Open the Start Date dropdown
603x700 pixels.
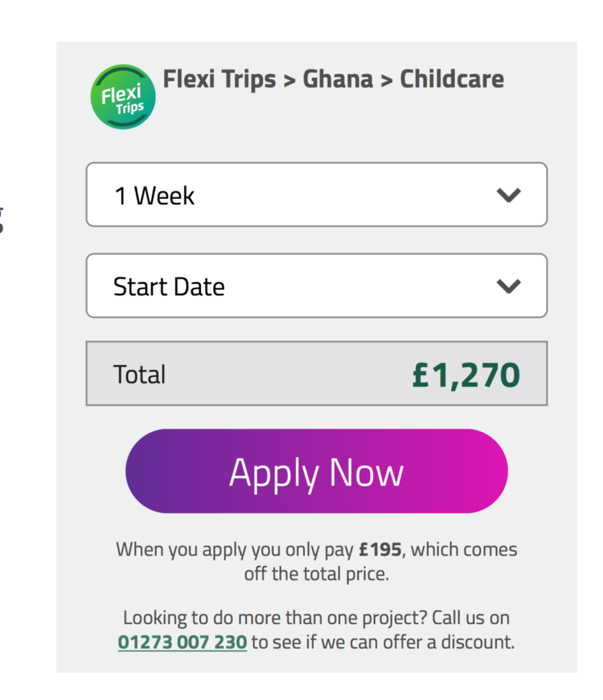point(296,286)
